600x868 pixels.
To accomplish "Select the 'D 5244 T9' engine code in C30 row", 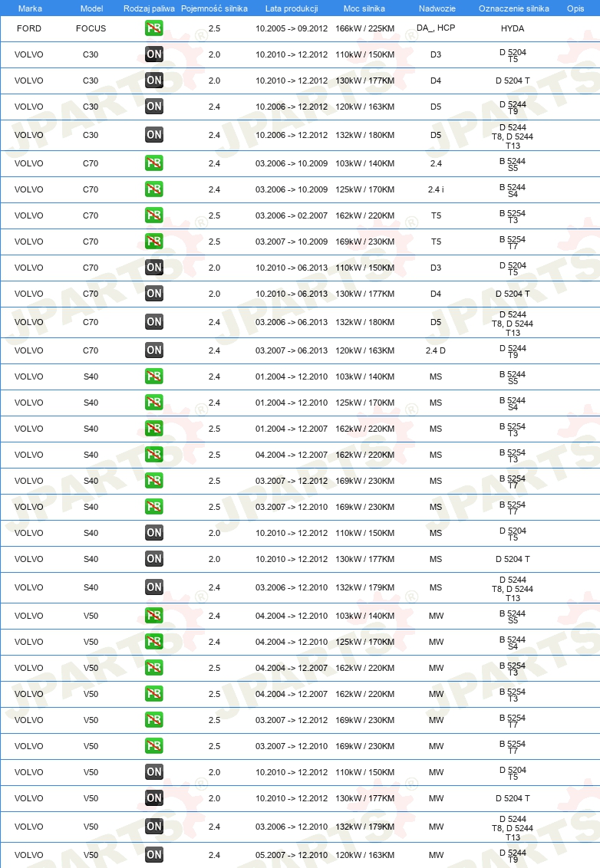I will [x=513, y=107].
